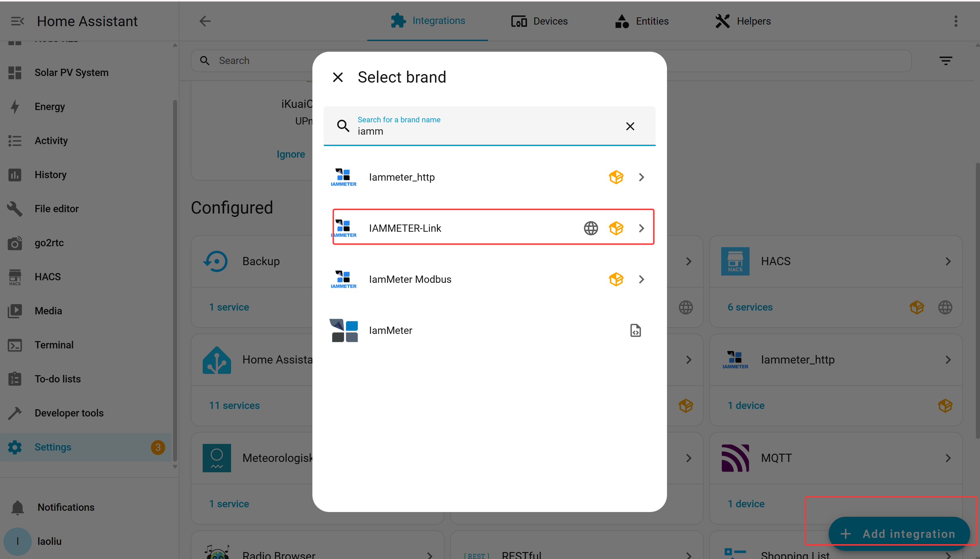Open the three-dot overflow menu

click(956, 21)
